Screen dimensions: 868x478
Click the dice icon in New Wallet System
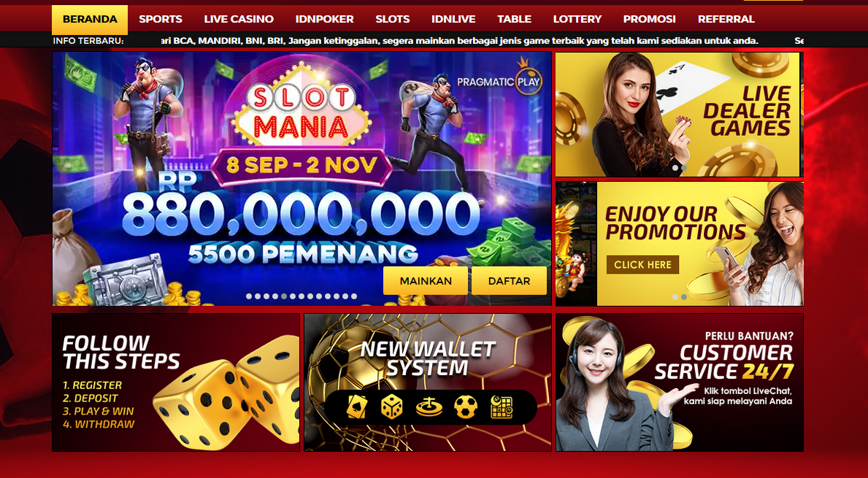[x=392, y=406]
